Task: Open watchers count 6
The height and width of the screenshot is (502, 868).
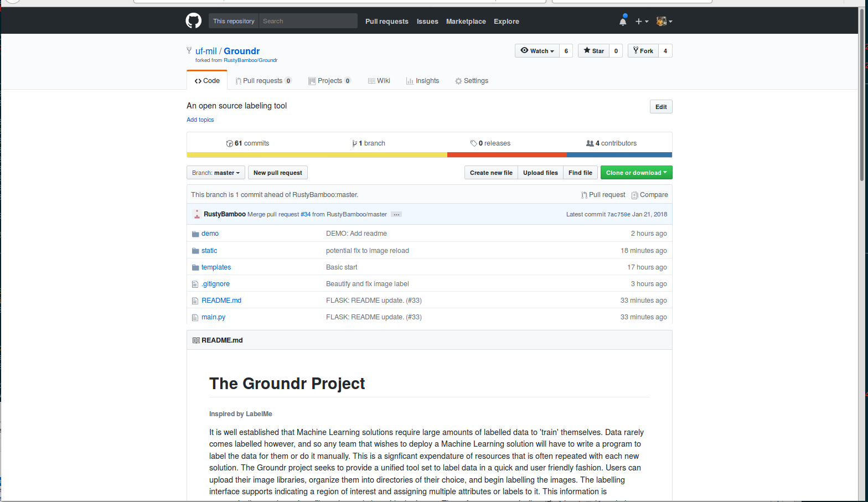Action: [x=566, y=51]
